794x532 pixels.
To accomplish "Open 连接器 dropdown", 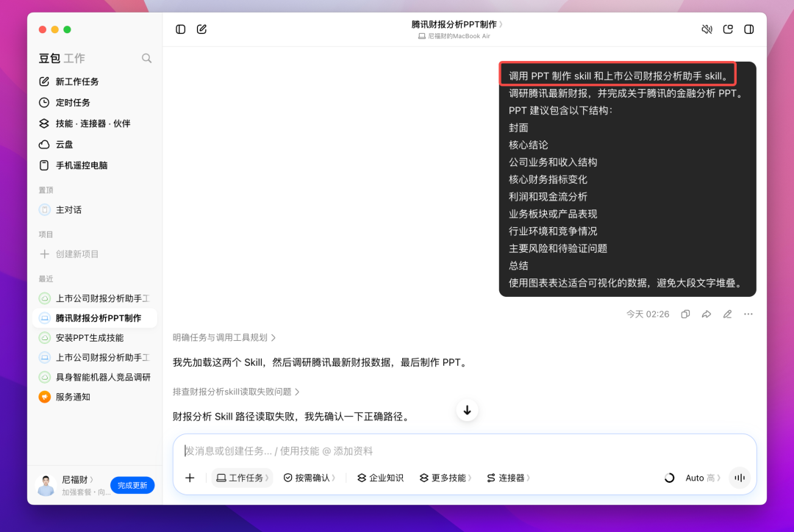I will pos(508,478).
